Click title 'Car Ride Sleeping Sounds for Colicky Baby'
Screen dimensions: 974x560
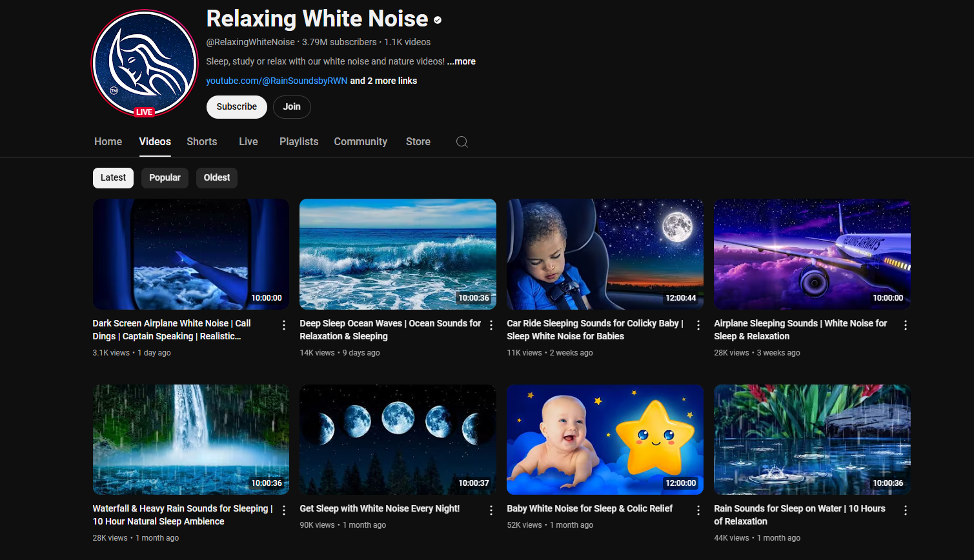pyautogui.click(x=595, y=330)
